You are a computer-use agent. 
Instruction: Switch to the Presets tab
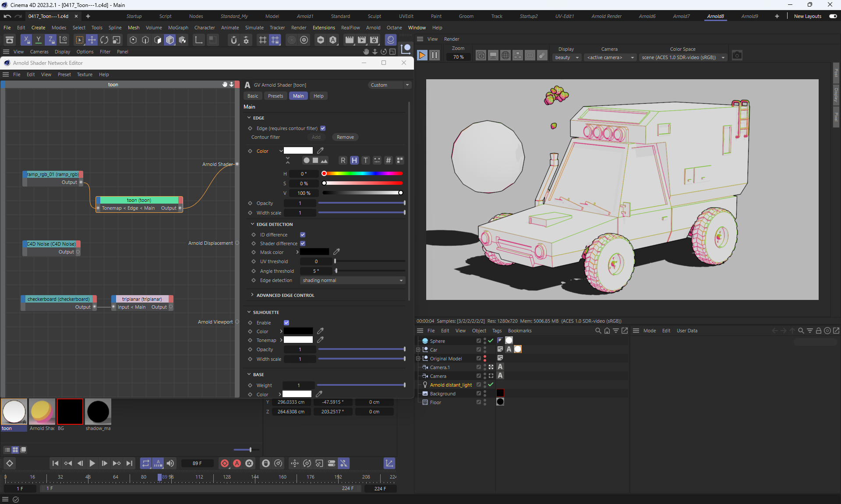(x=275, y=96)
